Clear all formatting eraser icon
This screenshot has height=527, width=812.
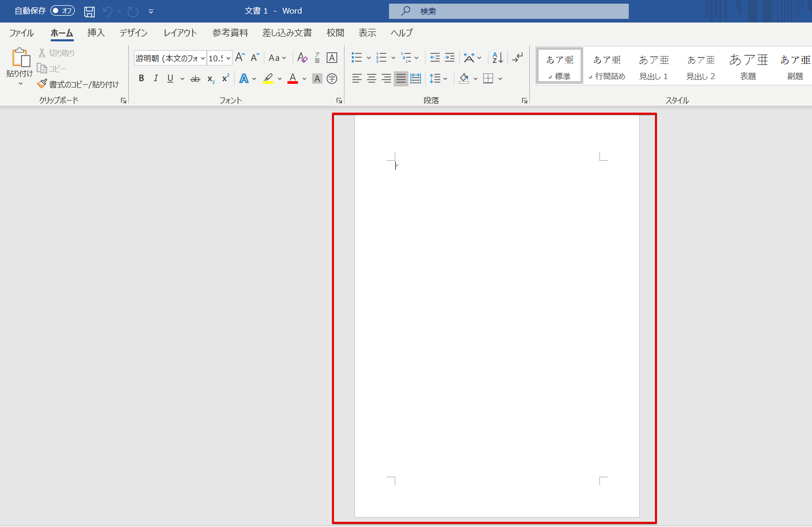tap(303, 58)
